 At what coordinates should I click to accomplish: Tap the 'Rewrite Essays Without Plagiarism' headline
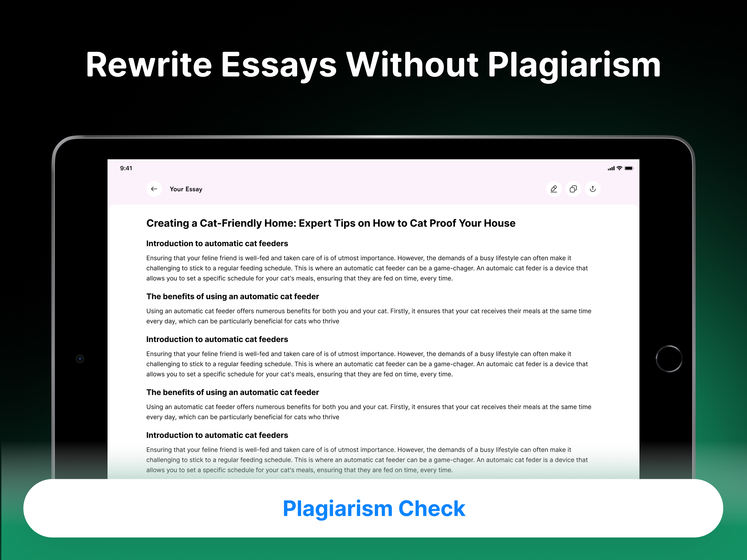(x=373, y=65)
